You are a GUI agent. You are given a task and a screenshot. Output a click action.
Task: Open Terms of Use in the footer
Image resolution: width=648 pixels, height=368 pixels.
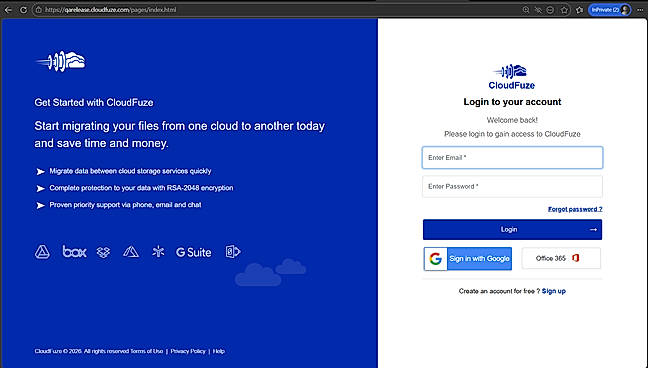pyautogui.click(x=147, y=351)
